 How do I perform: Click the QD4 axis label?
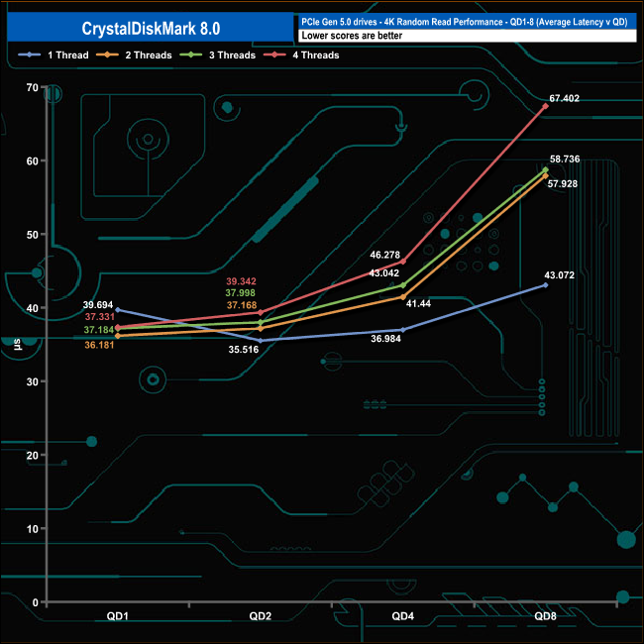pos(403,615)
